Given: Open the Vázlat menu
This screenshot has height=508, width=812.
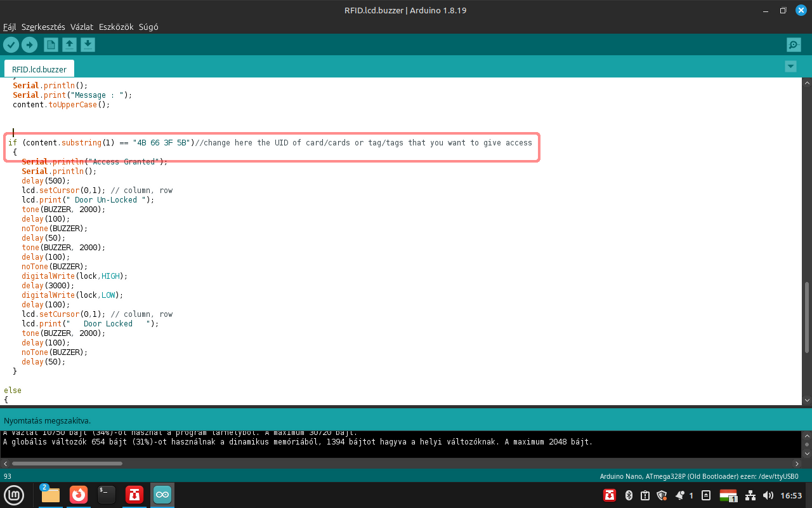Looking at the screenshot, I should pyautogui.click(x=82, y=27).
